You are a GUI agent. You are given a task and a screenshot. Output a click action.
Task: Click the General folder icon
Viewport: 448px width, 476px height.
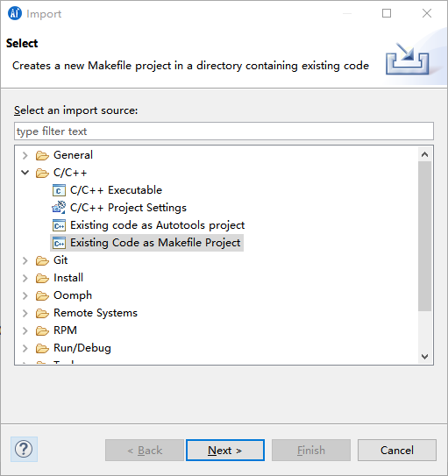point(42,155)
